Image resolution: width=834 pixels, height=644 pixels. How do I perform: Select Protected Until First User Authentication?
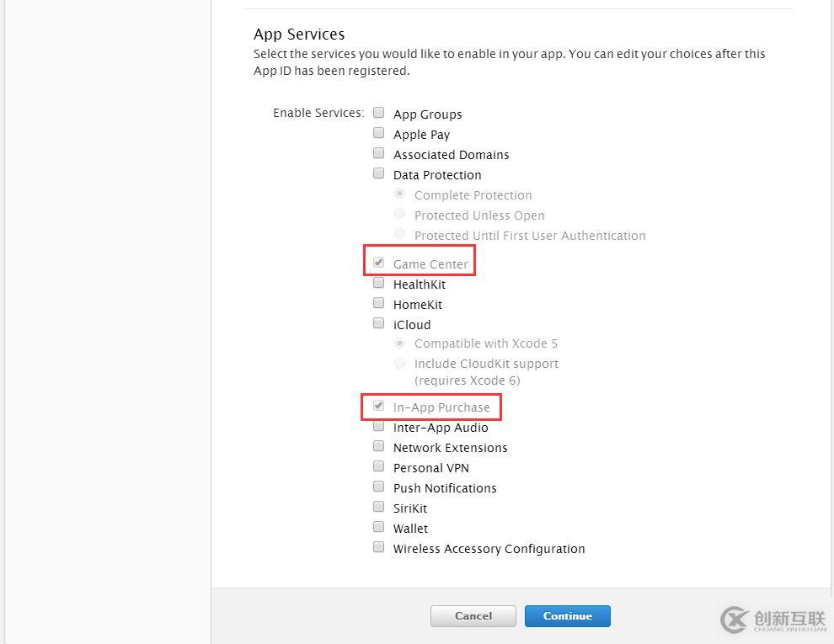point(400,234)
